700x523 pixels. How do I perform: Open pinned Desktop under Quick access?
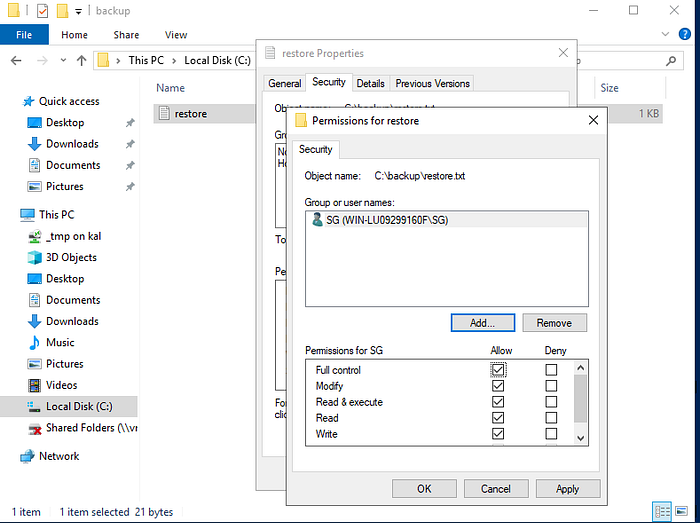[x=65, y=122]
